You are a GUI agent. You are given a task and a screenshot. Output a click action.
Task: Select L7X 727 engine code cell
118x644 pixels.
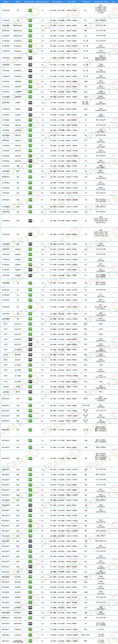101,629
